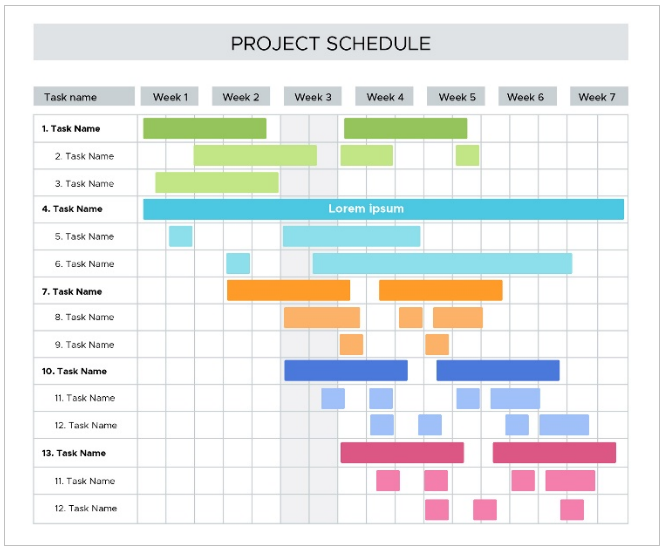Click the PROJECT SCHEDULE title banner

(331, 42)
